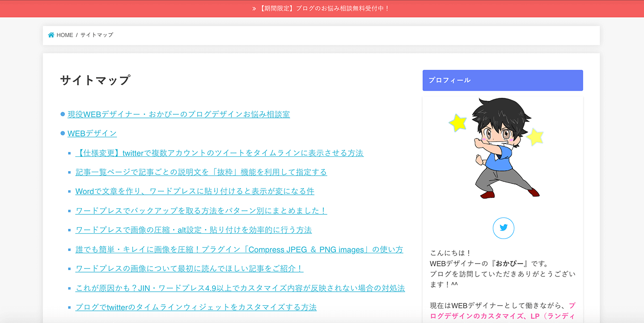
Task: Open Compress JPEG & PNG images article
Action: coord(239,249)
